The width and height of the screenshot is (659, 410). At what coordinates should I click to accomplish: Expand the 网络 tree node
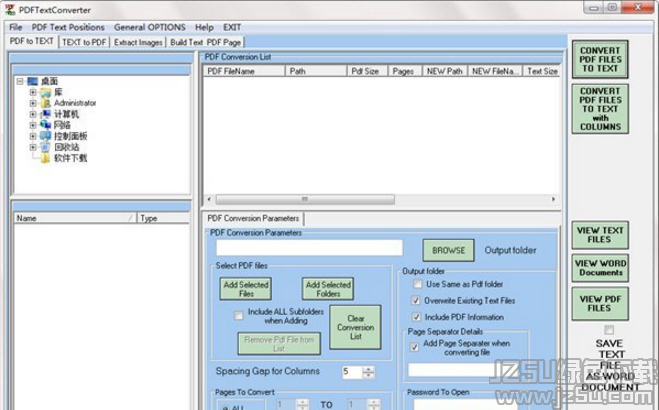point(33,125)
